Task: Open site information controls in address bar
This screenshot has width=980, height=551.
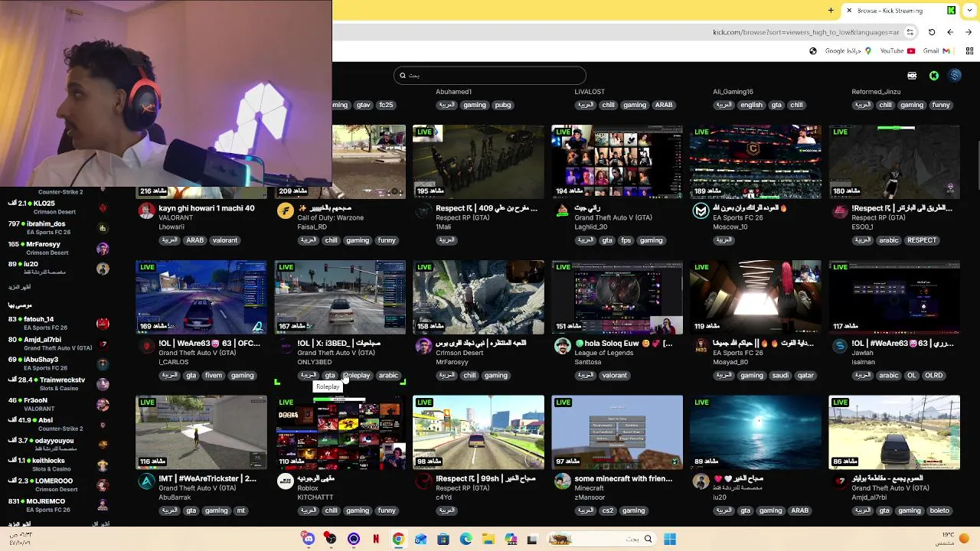Action: 910,32
